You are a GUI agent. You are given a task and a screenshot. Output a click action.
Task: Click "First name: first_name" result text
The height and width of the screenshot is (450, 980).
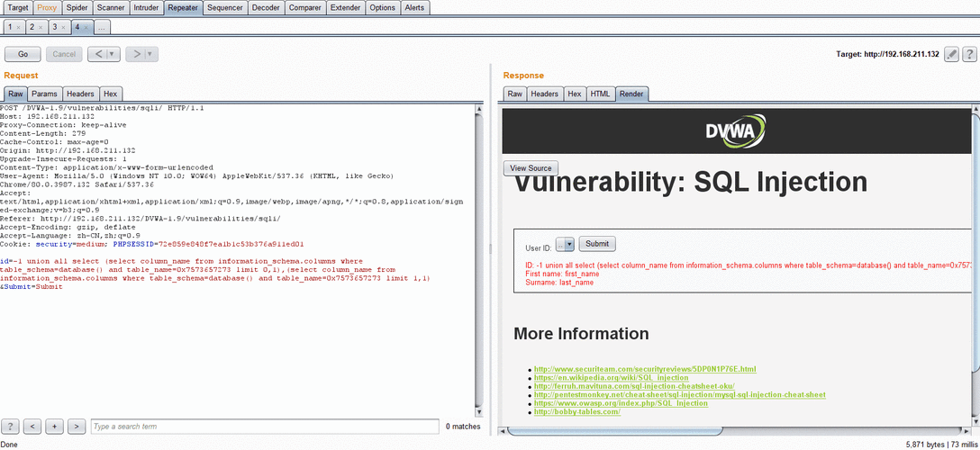click(x=562, y=274)
